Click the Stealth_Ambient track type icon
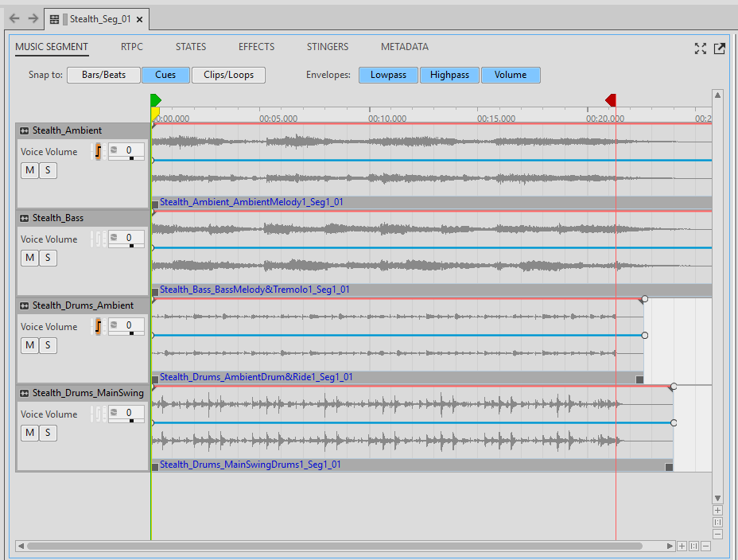 click(25, 130)
